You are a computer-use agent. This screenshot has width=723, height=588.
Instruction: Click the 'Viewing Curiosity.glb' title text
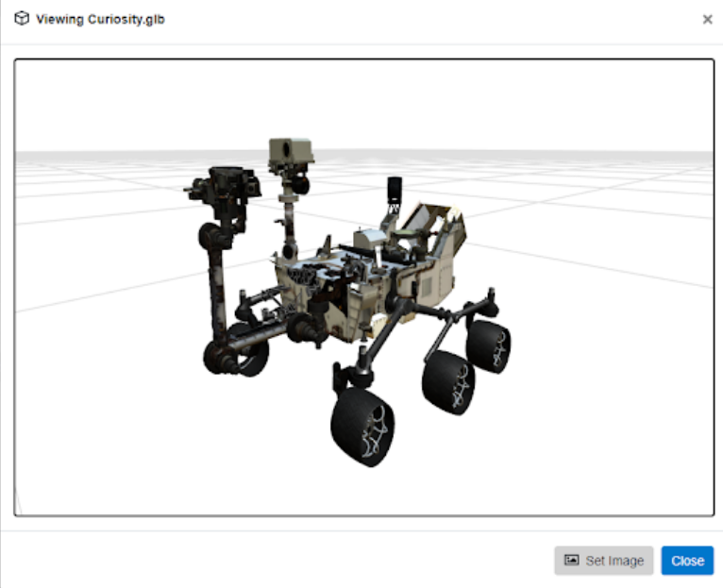click(x=100, y=20)
